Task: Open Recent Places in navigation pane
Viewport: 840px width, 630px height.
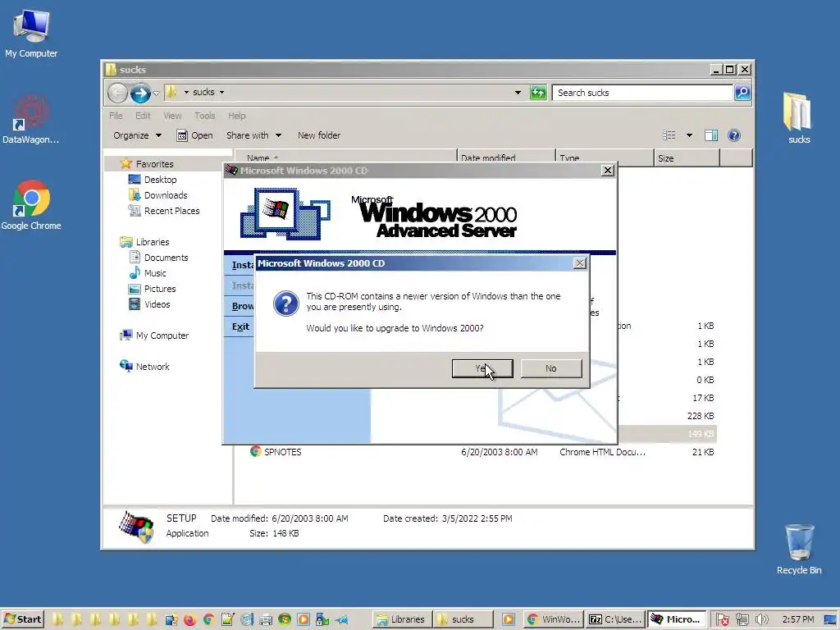Action: 171,211
